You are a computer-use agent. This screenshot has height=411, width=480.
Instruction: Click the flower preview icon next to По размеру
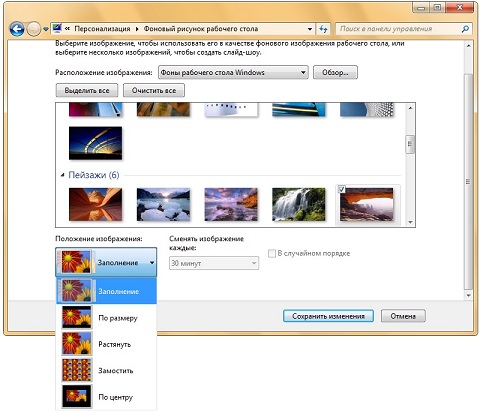coord(77,317)
